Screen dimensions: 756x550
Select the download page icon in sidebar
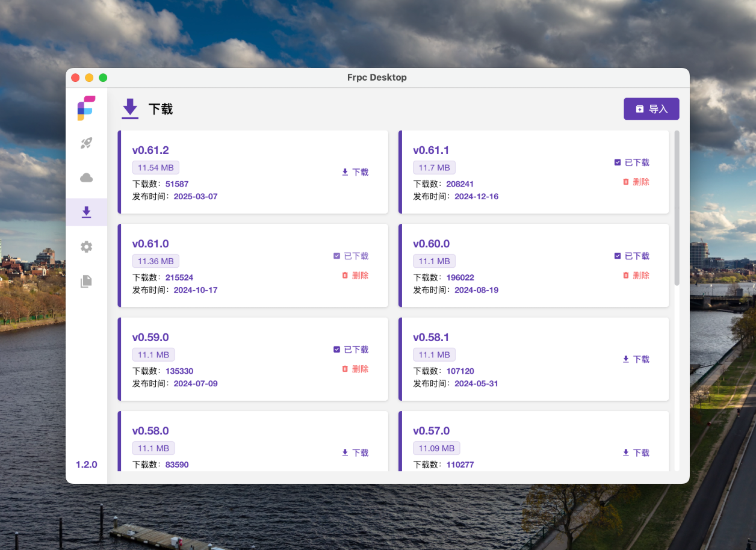(x=86, y=212)
